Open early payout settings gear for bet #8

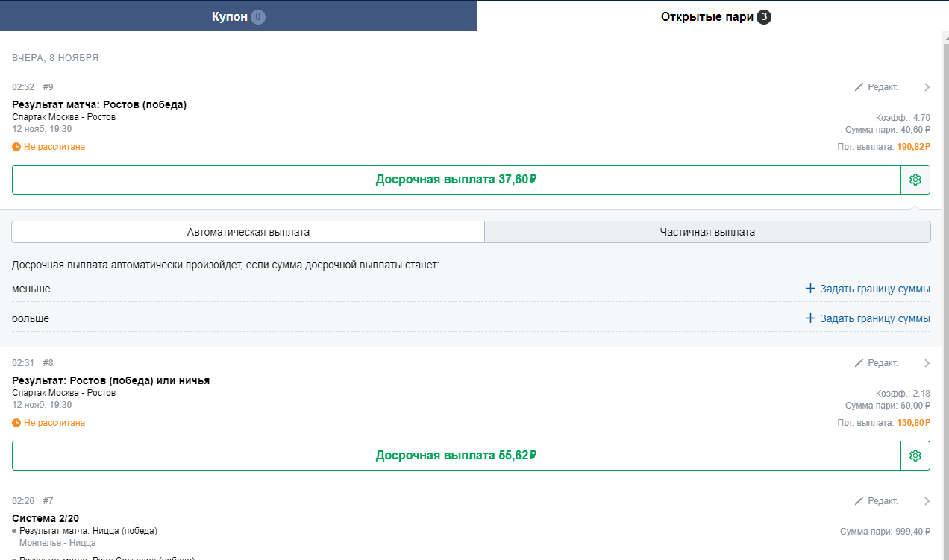tap(915, 456)
